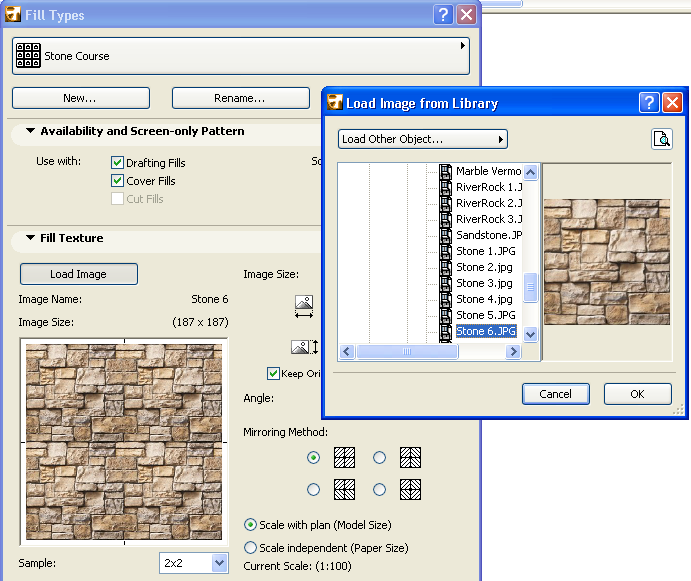691x581 pixels.
Task: Click the Stone 1.JPG file icon
Action: [446, 251]
